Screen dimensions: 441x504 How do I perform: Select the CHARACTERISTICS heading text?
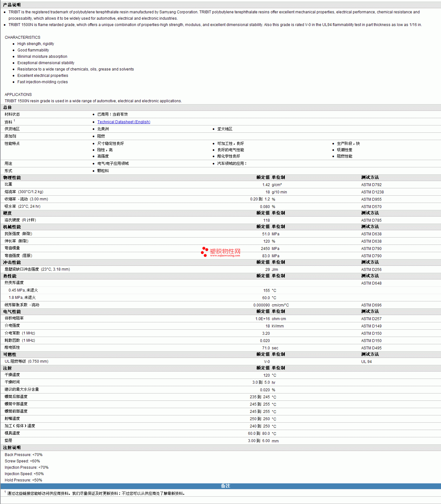pyautogui.click(x=23, y=37)
